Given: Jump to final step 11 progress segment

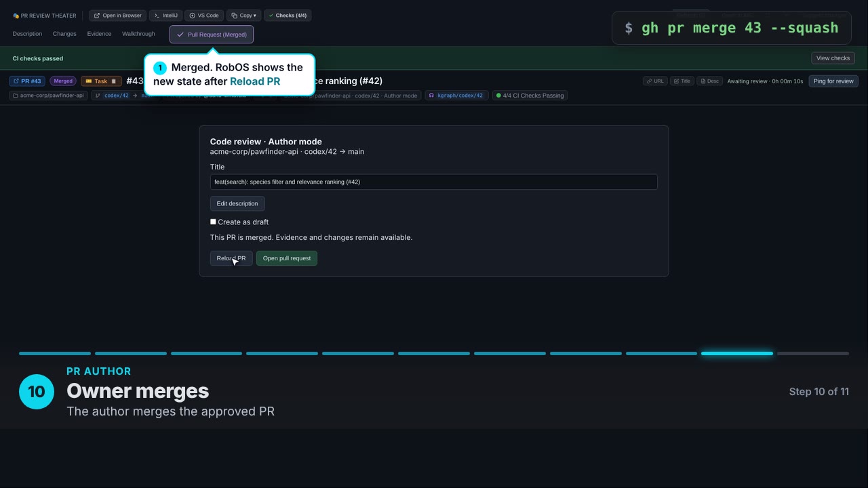Looking at the screenshot, I should click(813, 353).
